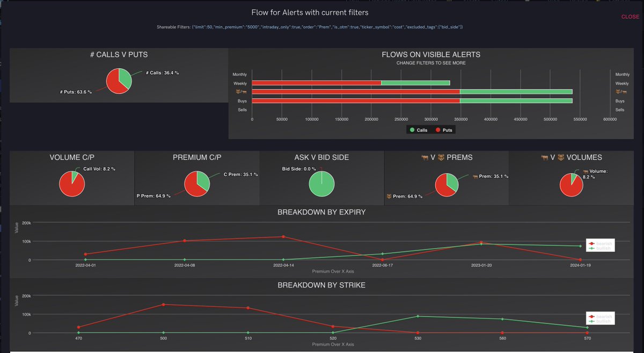Toggle bullish series in Breakdown by Strike legend
Screen dimensions: 644x353
click(599, 321)
